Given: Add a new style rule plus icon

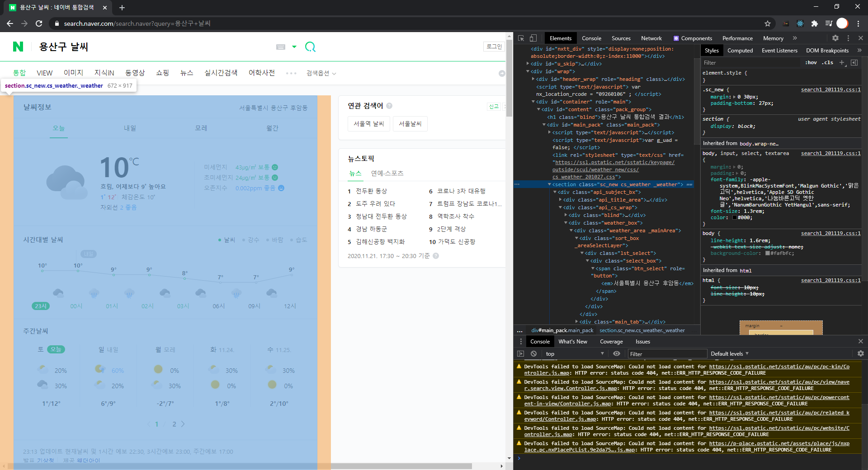Looking at the screenshot, I should pos(842,63).
